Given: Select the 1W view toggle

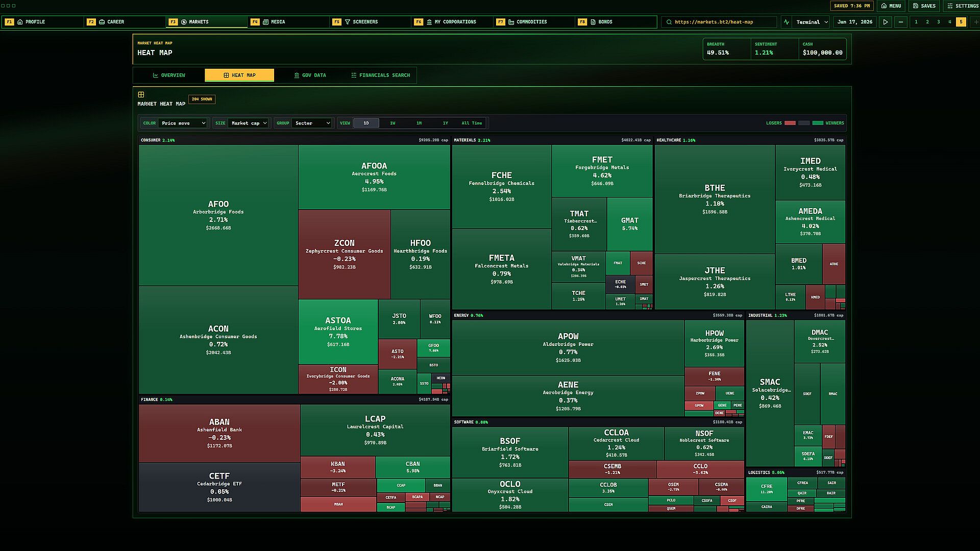Looking at the screenshot, I should 393,123.
